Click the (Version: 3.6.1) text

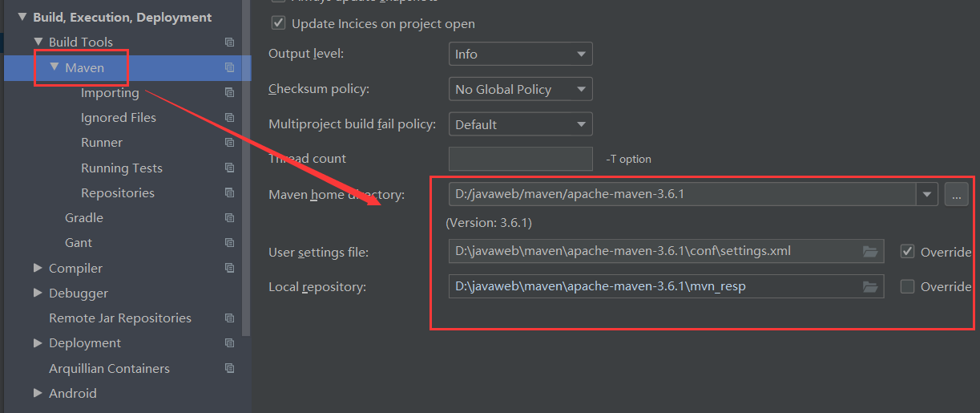coord(489,222)
